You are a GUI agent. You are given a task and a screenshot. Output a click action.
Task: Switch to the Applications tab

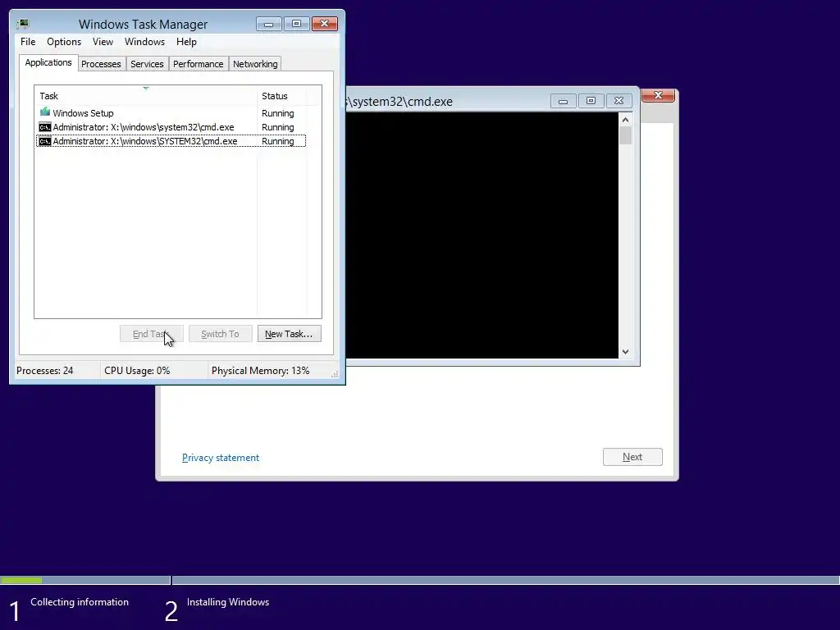(x=48, y=62)
